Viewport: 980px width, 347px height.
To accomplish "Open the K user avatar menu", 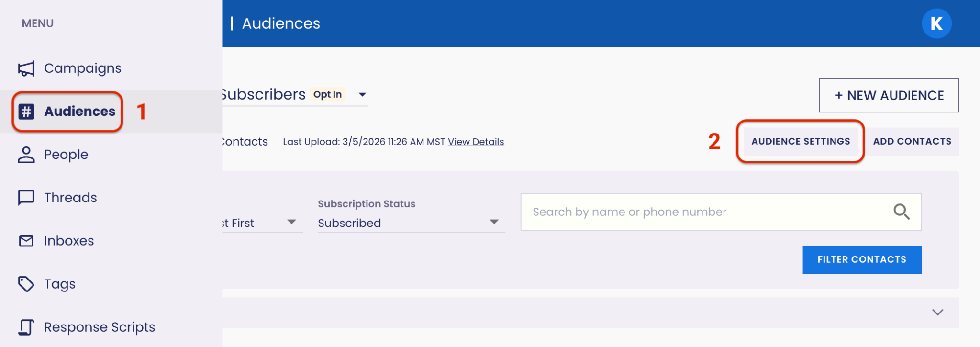I will point(936,23).
